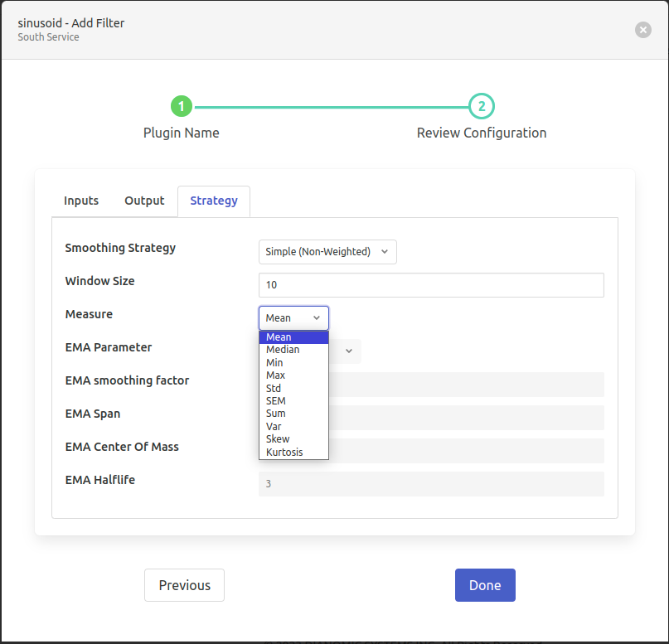Click the Window Size input field

coord(431,285)
